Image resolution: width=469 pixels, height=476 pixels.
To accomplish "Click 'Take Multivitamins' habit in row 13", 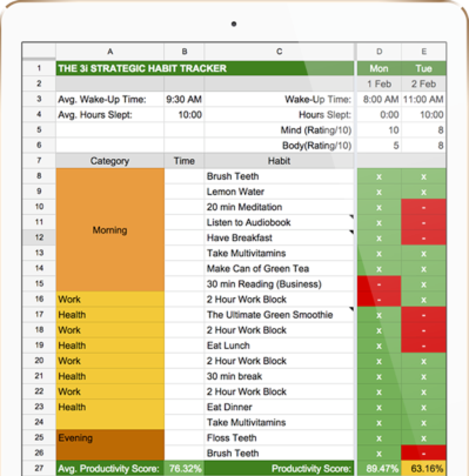I will (279, 253).
